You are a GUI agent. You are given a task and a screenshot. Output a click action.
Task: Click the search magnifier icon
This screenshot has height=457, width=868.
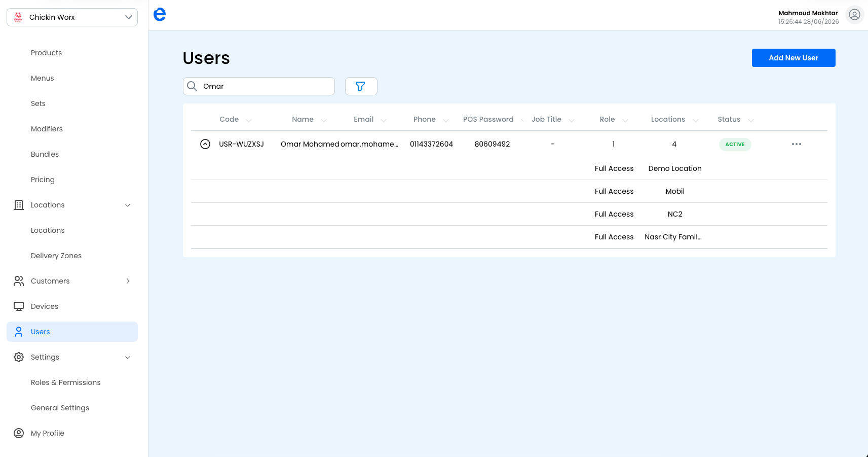pyautogui.click(x=192, y=86)
